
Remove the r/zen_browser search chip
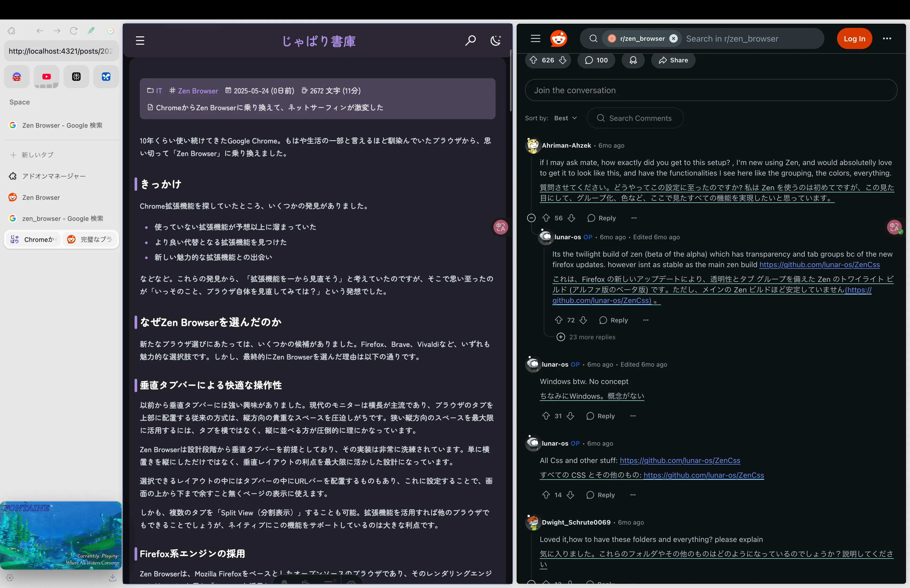(x=674, y=39)
